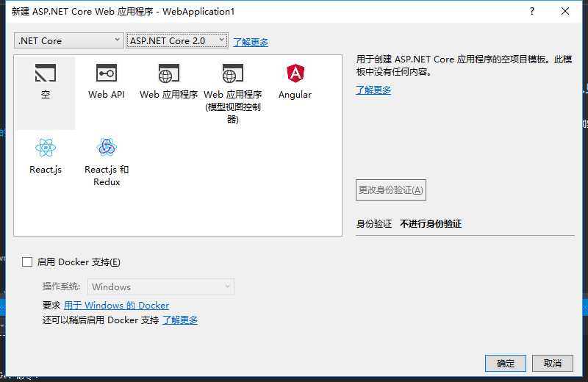Click the 操作系统: label
The height and width of the screenshot is (382, 588).
click(61, 286)
